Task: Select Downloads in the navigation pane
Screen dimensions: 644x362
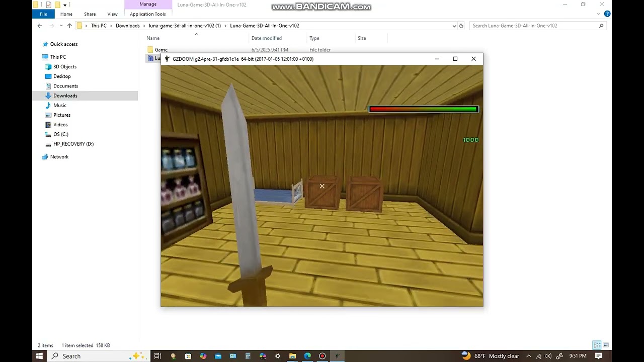Action: [65, 96]
